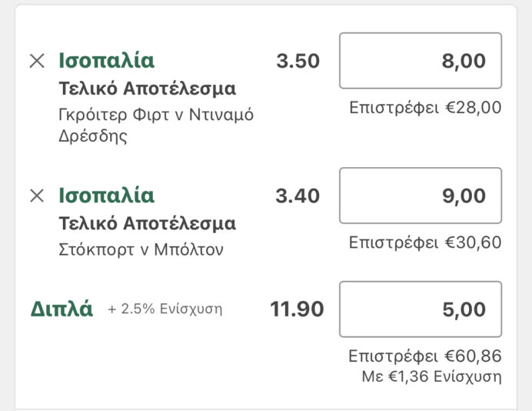Click the Επιστρέφει €28,00 returns text

click(424, 108)
